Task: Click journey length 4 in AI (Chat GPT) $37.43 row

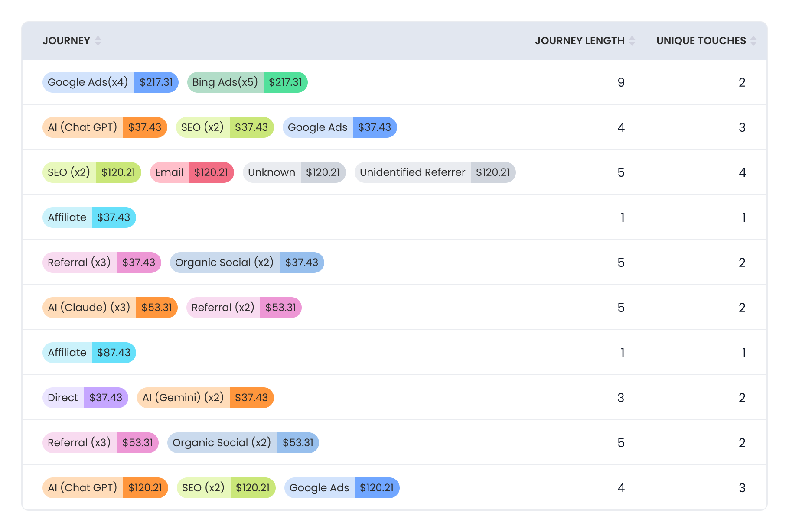Action: coord(621,127)
